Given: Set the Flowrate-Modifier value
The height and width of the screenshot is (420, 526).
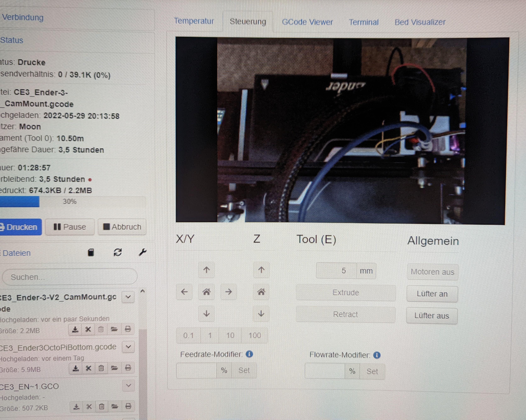Looking at the screenshot, I should pyautogui.click(x=372, y=371).
